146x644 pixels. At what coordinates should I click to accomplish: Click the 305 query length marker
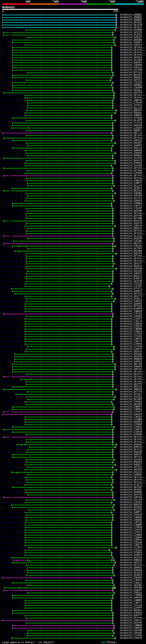point(115,11)
